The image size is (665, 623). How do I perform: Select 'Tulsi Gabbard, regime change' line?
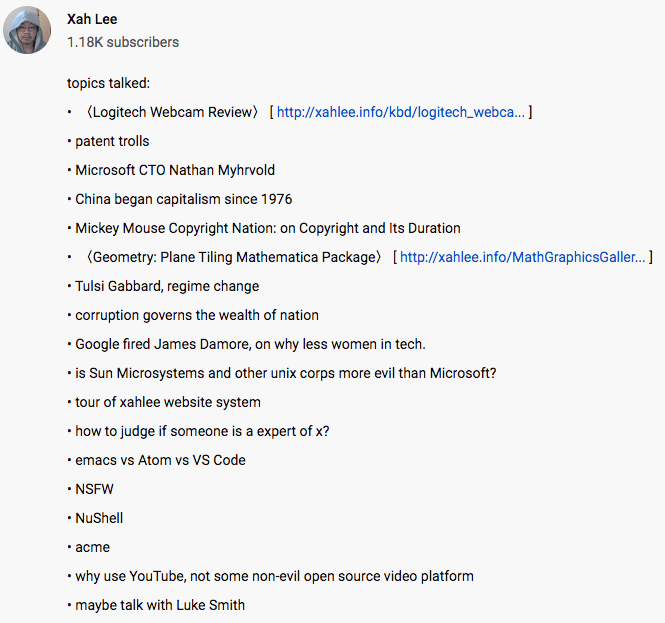(x=163, y=286)
